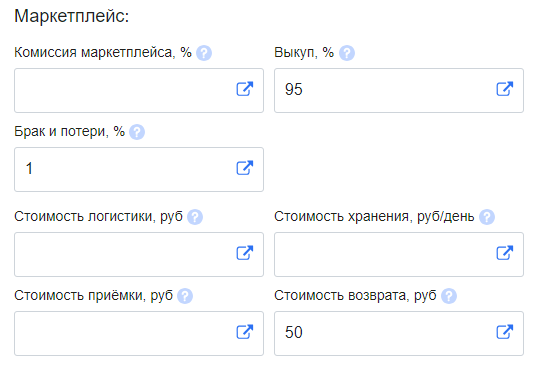Click the Выкуп field containing 95
The height and width of the screenshot is (371, 539).
(399, 90)
